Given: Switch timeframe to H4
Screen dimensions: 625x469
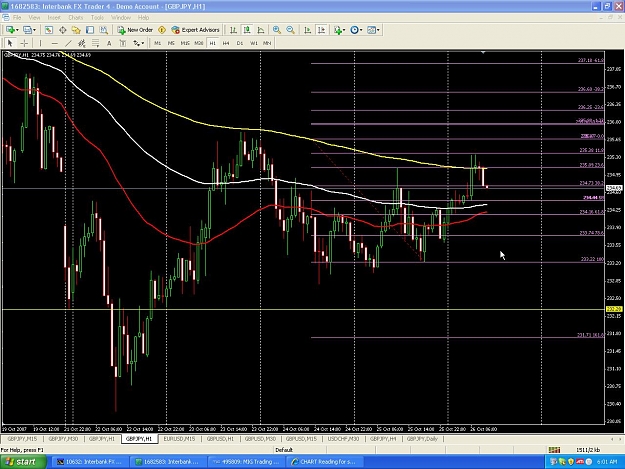Looking at the screenshot, I should 226,43.
